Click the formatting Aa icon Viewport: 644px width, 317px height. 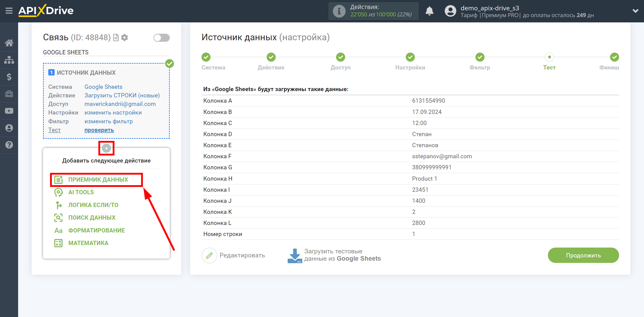[x=58, y=230]
